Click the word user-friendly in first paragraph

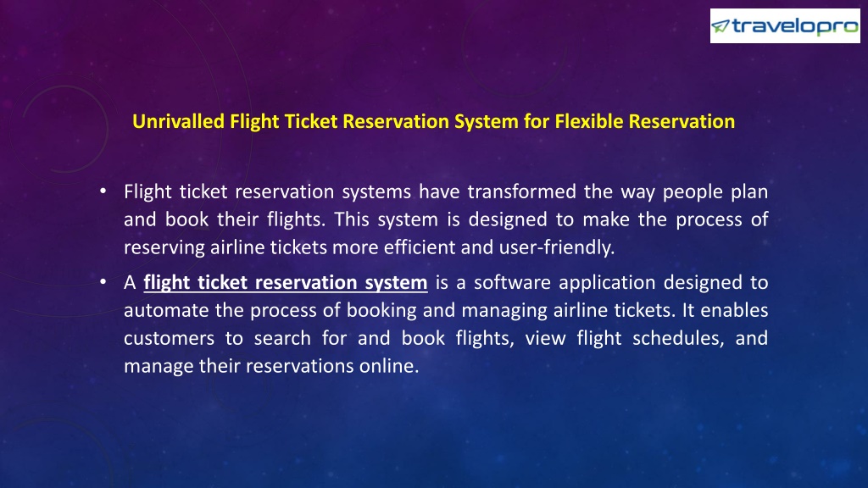[x=557, y=247]
